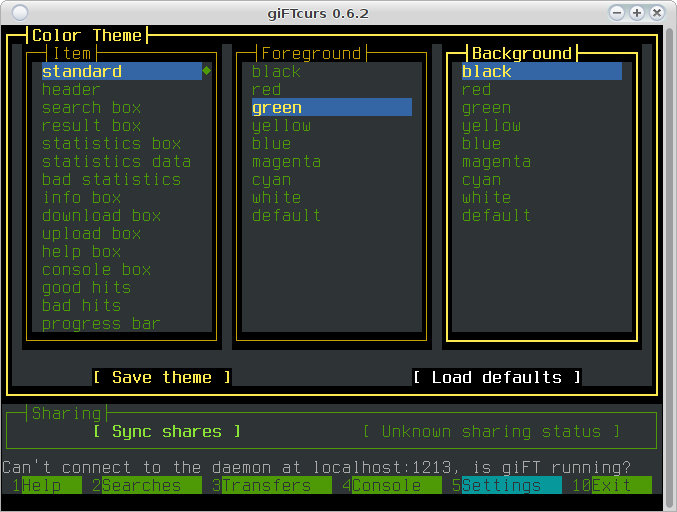Set Background color to red
The image size is (677, 512).
(477, 89)
